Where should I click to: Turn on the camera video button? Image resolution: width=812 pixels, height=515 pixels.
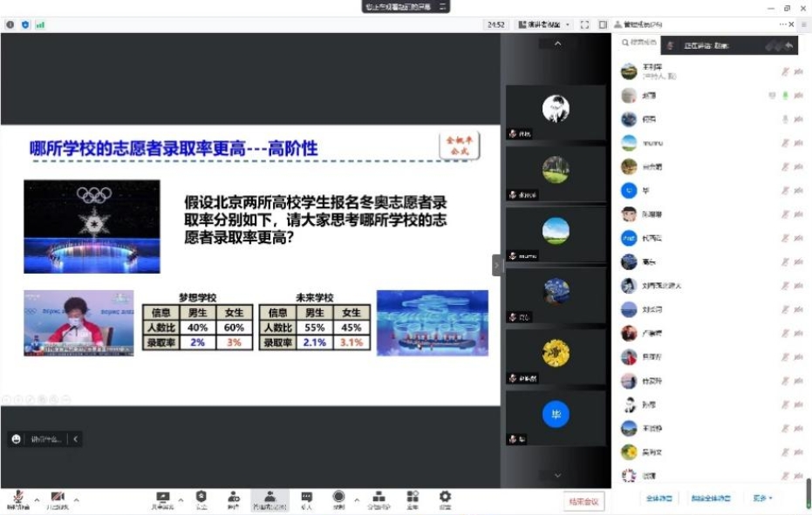[58, 498]
